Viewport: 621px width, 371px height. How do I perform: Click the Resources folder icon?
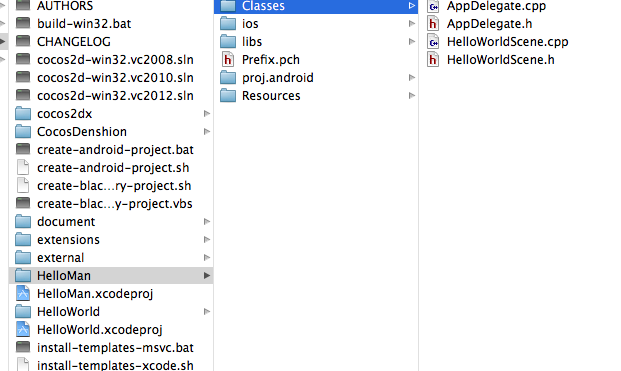pyautogui.click(x=228, y=95)
